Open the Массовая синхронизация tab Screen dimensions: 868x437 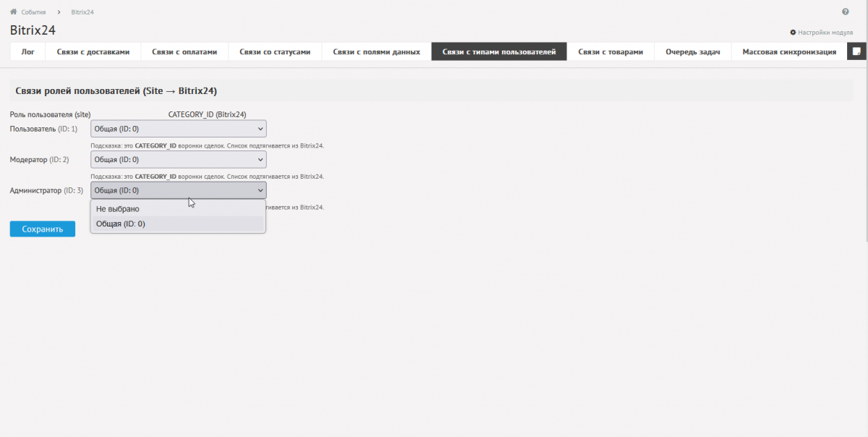789,51
